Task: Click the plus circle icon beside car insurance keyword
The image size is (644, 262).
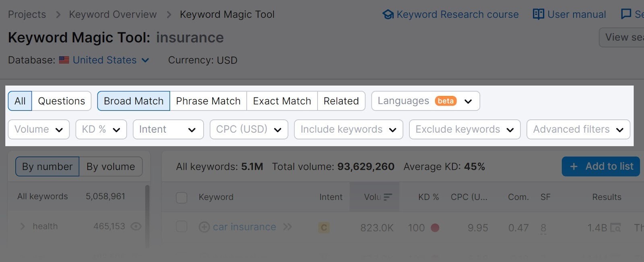Action: (x=205, y=227)
